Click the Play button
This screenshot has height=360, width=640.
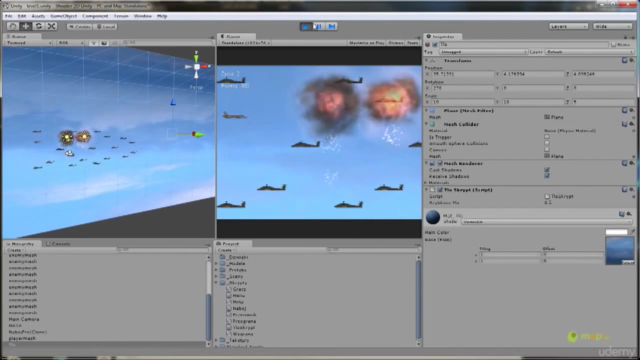pos(306,27)
